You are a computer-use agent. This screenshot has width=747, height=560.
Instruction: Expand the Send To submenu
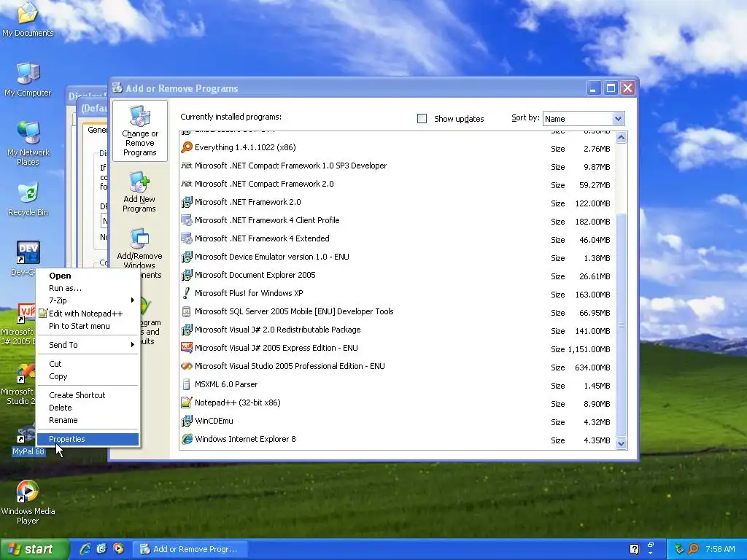[88, 345]
